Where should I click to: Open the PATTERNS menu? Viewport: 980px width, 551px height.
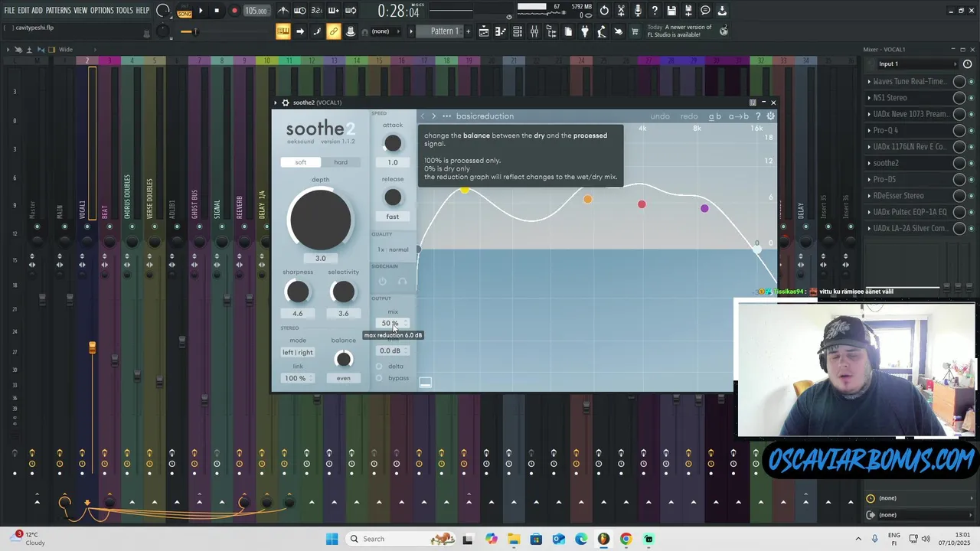point(58,11)
